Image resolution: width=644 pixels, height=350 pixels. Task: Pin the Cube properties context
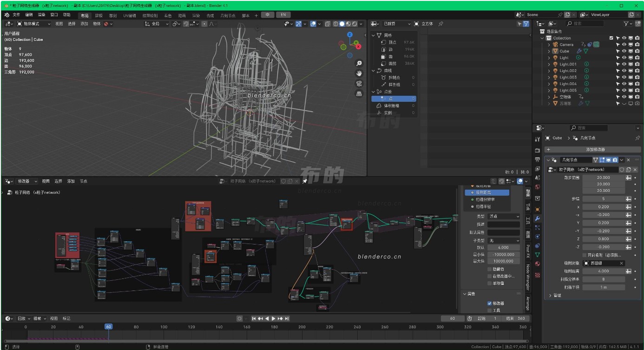(637, 138)
